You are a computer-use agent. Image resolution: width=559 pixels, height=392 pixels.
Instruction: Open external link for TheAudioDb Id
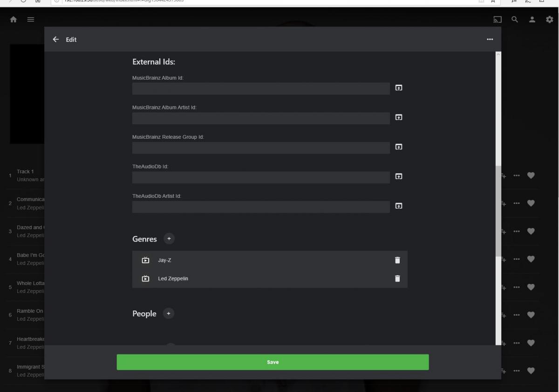(399, 176)
